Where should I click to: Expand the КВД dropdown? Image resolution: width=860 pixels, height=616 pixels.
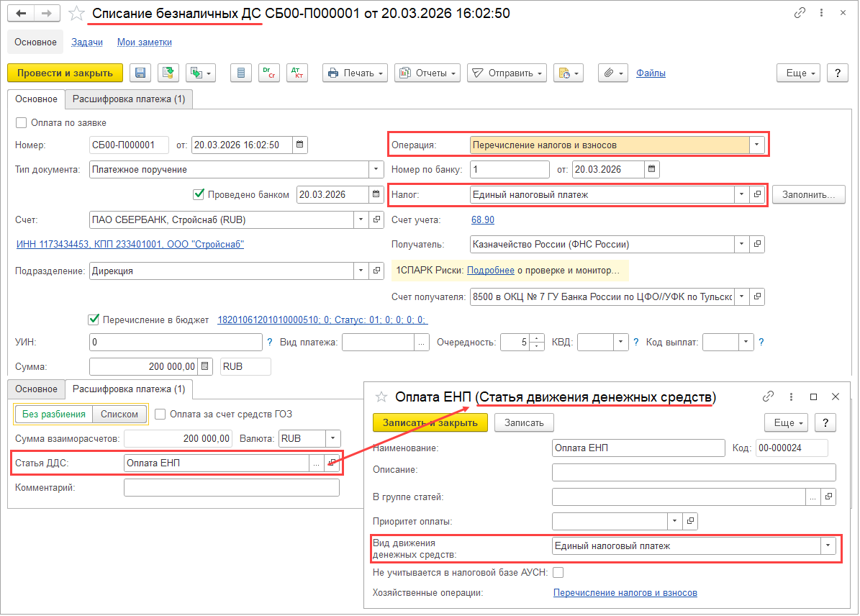620,342
